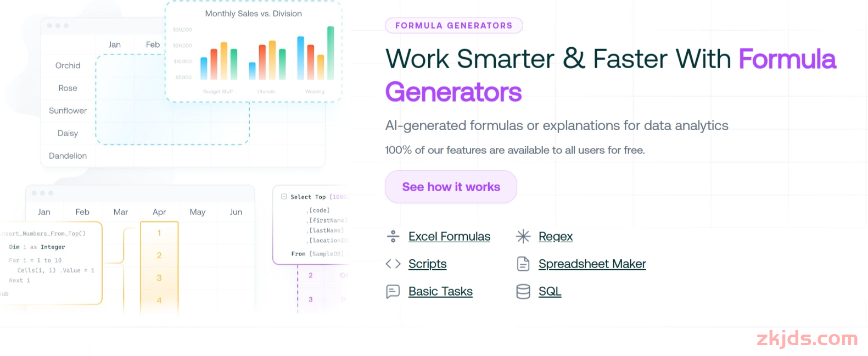Click the See how it works button
Image resolution: width=868 pixels, height=356 pixels.
coord(451,187)
